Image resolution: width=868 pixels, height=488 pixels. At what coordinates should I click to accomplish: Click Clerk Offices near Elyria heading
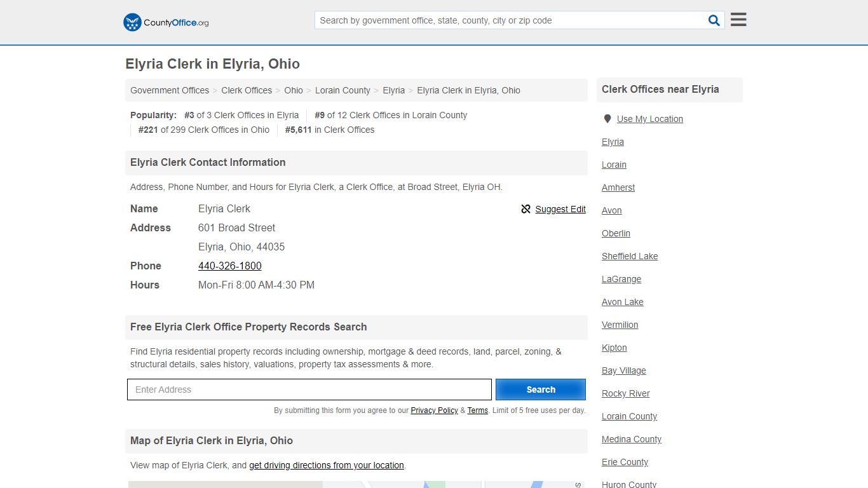tap(660, 90)
